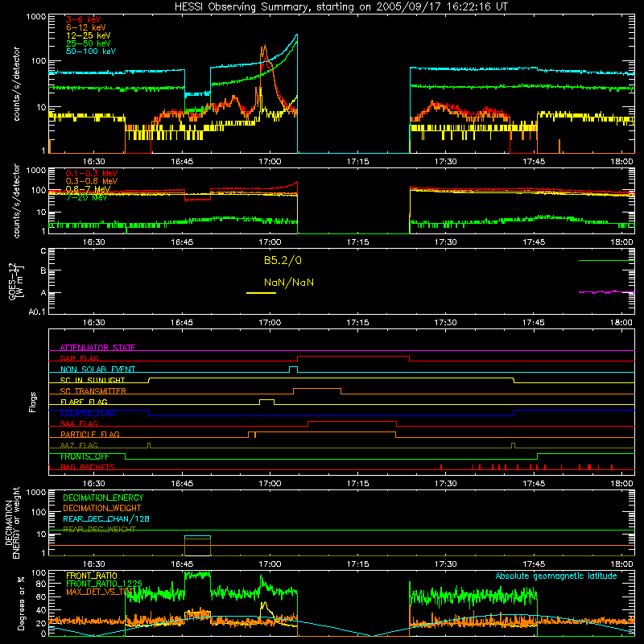Click the 0.3-0.8 MeV legend label

pos(92,181)
